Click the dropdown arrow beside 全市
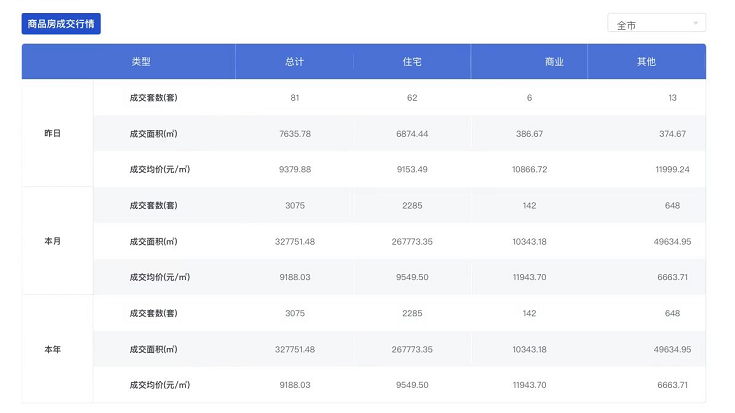The image size is (735, 413). [x=695, y=23]
